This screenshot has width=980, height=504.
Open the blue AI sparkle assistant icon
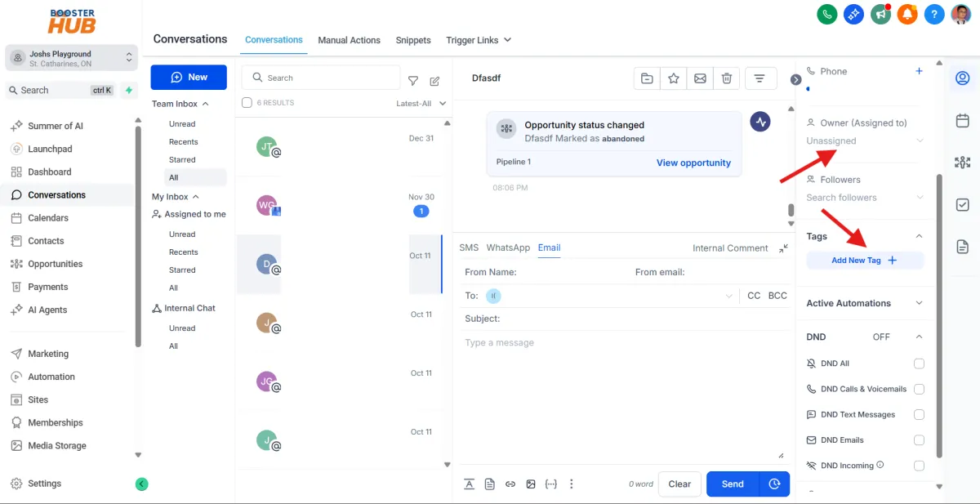click(854, 14)
